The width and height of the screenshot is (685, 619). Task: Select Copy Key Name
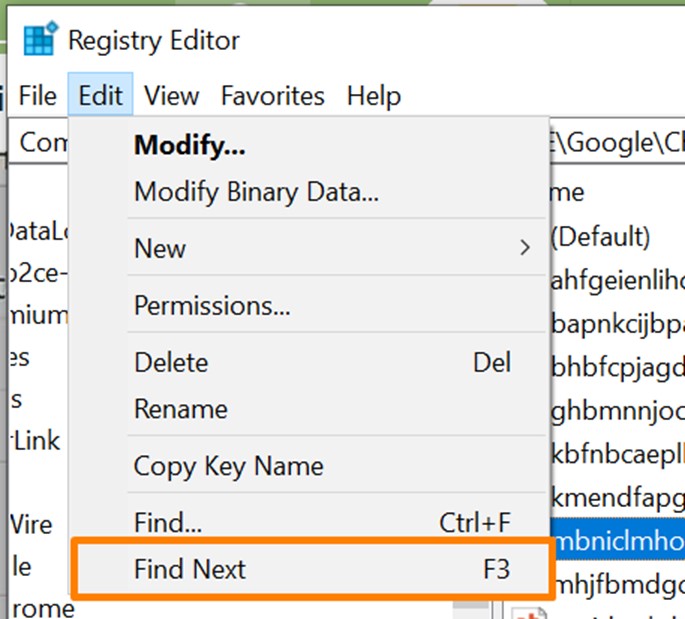pos(228,466)
